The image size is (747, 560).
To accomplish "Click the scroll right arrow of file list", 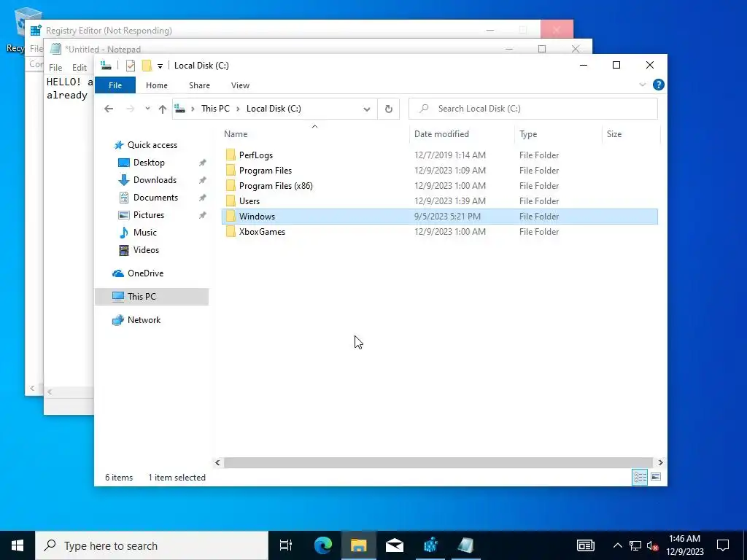I will [x=660, y=462].
